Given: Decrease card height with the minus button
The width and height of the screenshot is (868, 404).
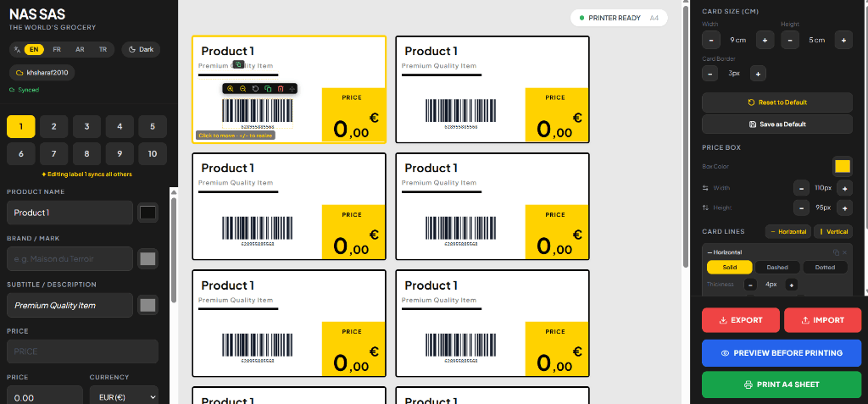Looking at the screenshot, I should [x=790, y=40].
